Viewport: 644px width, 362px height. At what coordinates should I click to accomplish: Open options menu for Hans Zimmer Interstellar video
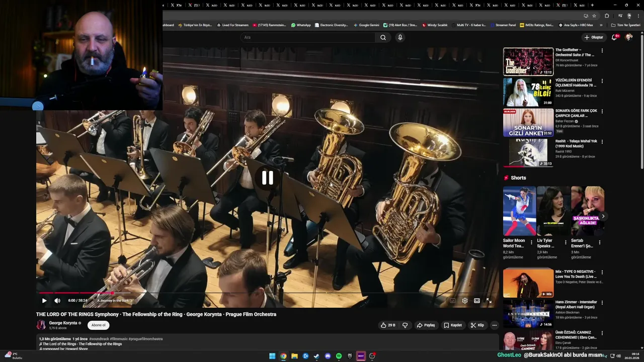602,303
